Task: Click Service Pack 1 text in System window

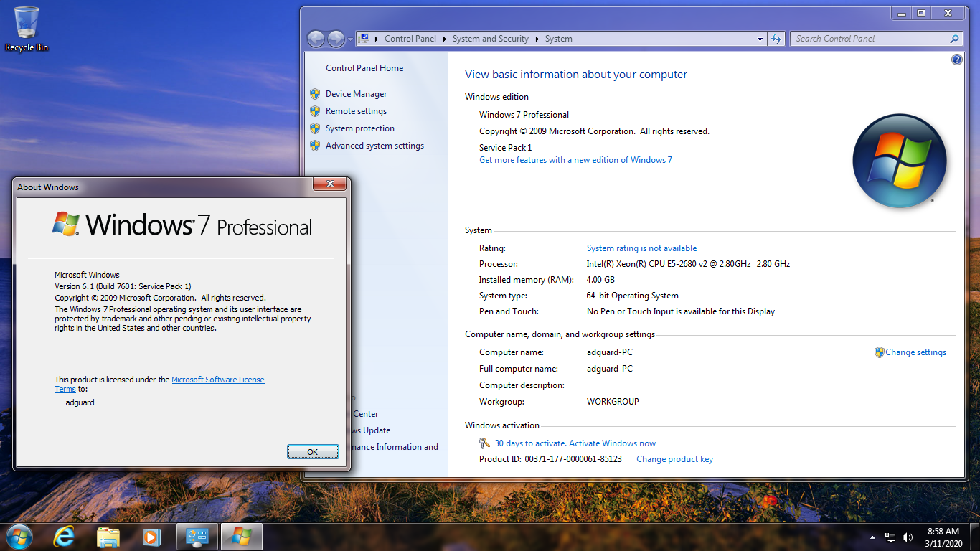Action: tap(506, 148)
